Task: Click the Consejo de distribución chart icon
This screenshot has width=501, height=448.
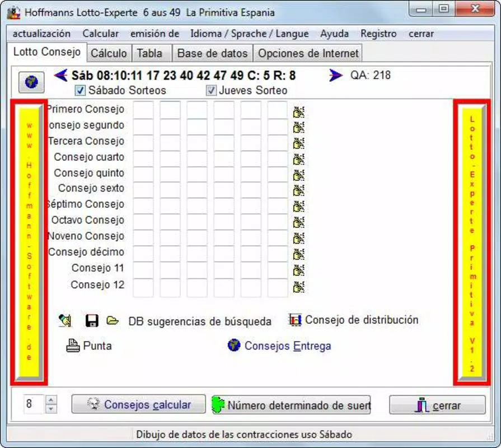Action: coord(294,320)
